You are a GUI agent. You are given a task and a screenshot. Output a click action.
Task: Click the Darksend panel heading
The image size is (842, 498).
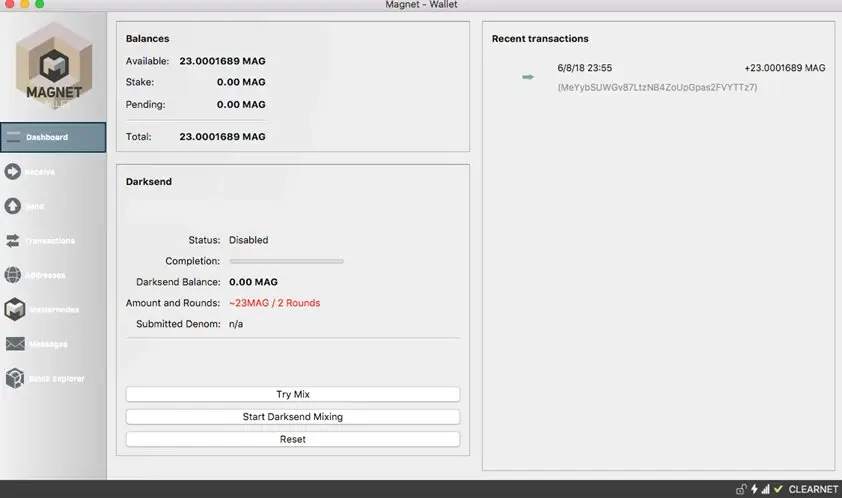[x=149, y=182]
